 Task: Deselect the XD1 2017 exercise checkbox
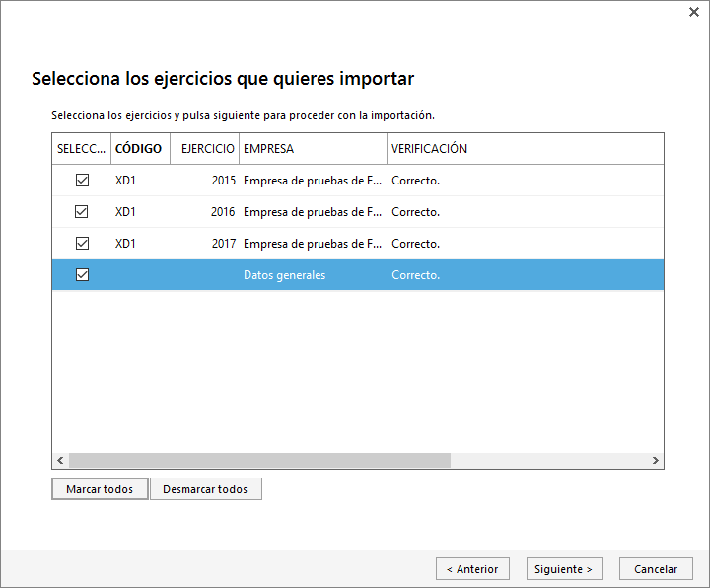tap(83, 244)
